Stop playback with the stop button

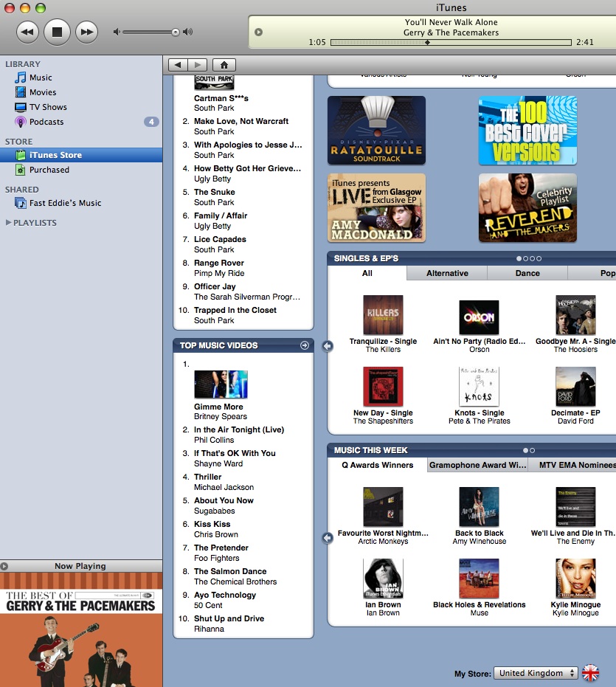point(57,32)
